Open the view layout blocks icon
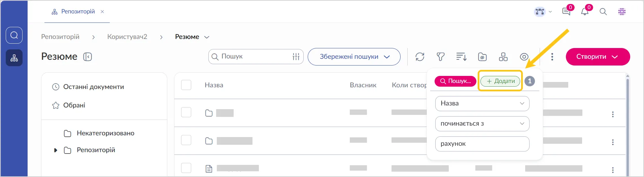The height and width of the screenshot is (177, 644). pyautogui.click(x=503, y=57)
